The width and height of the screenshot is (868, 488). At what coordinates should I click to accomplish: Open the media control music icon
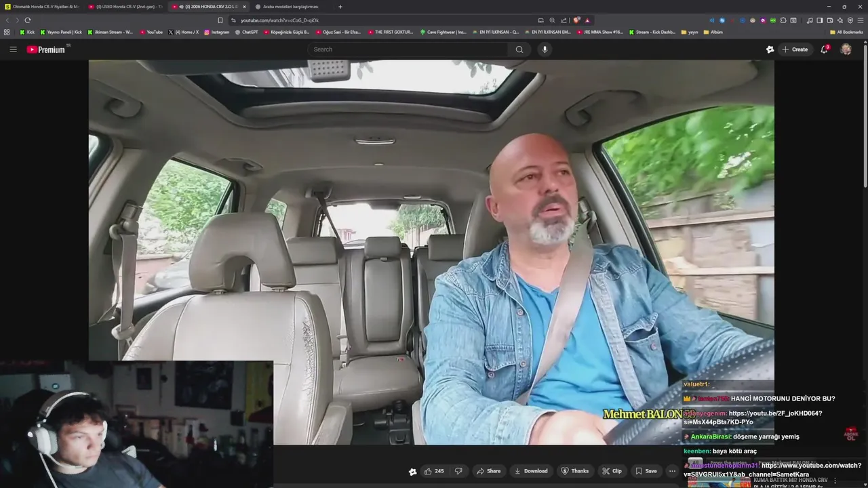coord(810,20)
